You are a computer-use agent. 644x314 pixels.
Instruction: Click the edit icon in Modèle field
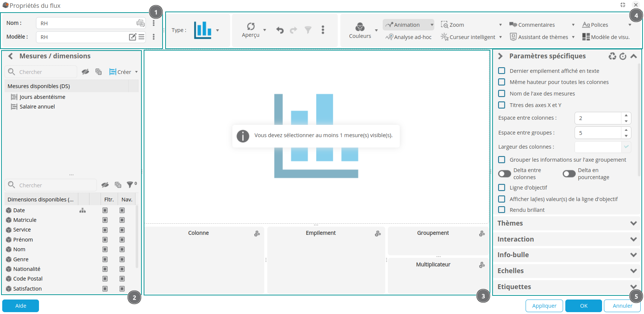(x=133, y=37)
